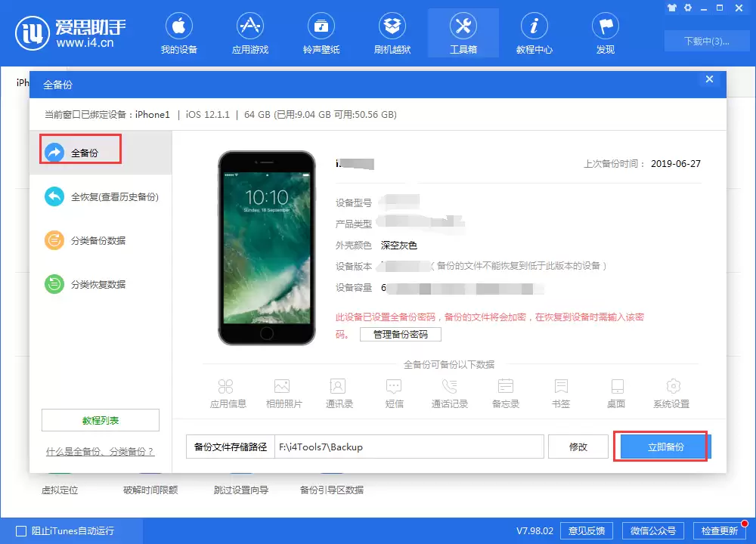Image resolution: width=756 pixels, height=544 pixels.
Task: Open 发现 discover flag icon
Action: point(606,33)
